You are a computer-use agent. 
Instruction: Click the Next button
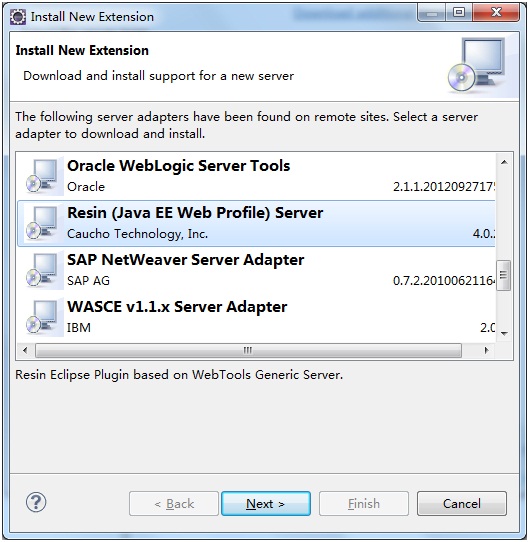point(266,504)
